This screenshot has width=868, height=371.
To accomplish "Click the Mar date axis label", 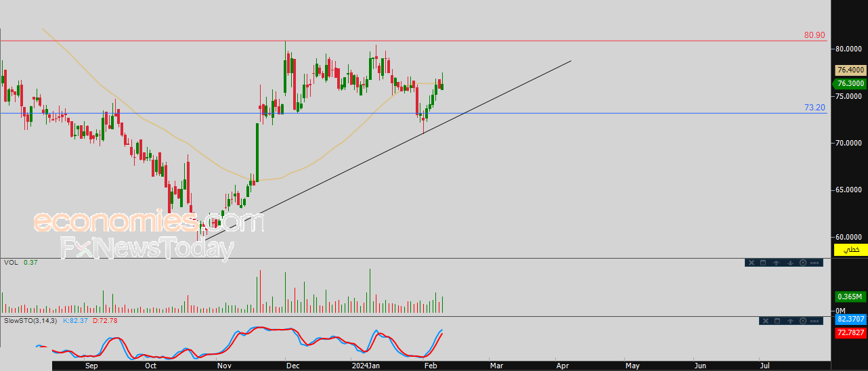I will 496,366.
